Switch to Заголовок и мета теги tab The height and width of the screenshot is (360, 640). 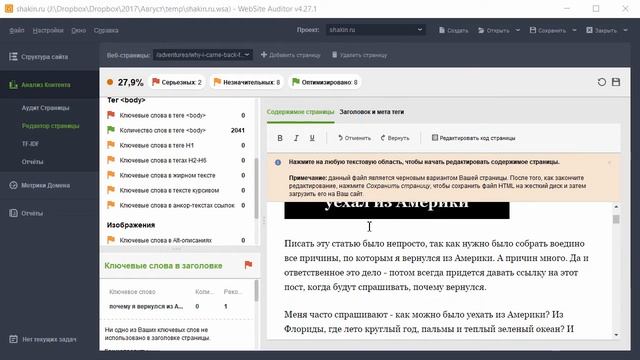click(372, 112)
